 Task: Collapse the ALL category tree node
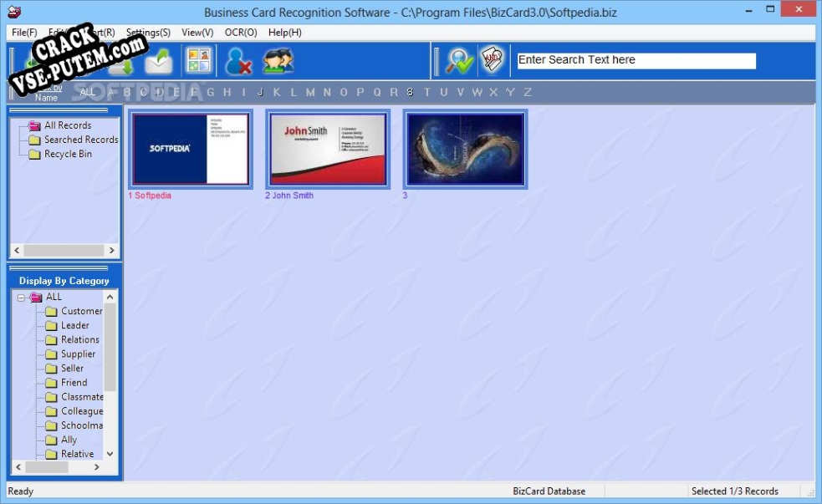click(x=21, y=296)
